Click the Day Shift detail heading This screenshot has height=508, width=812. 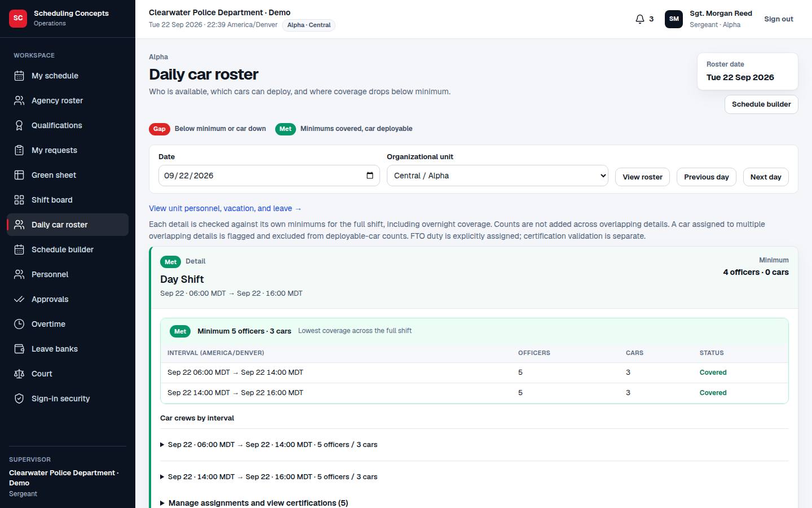point(182,279)
